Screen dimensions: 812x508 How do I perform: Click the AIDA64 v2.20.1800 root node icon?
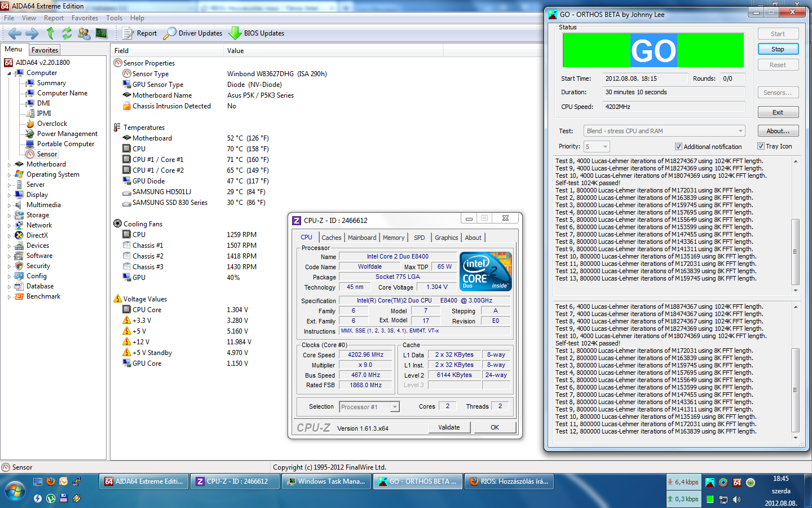(x=9, y=63)
